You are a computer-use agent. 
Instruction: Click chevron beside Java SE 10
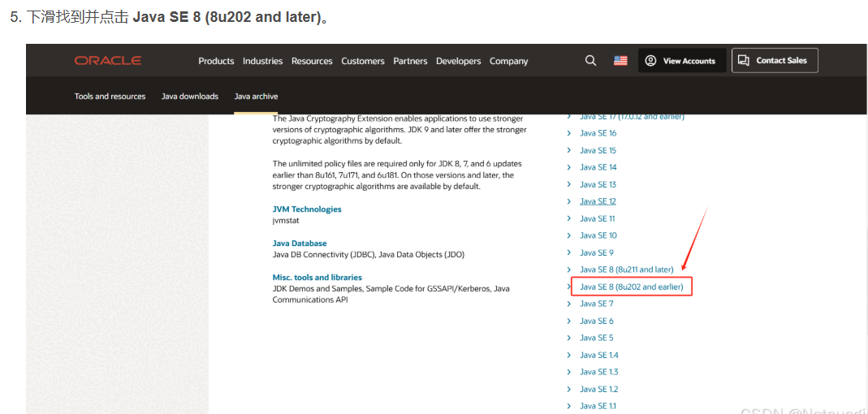tap(568, 235)
